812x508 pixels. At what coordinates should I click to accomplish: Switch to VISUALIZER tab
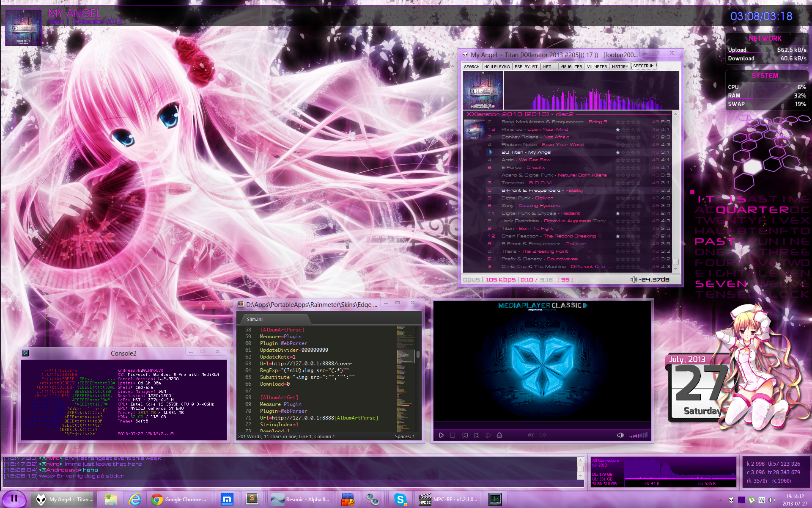[x=571, y=66]
